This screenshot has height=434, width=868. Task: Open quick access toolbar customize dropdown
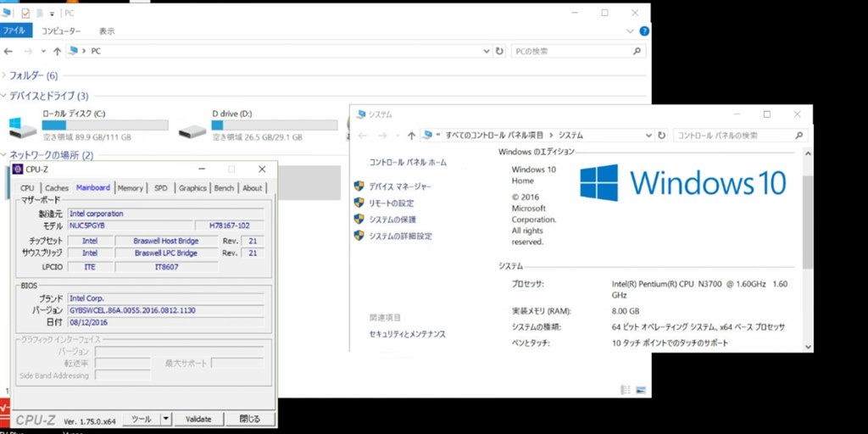coord(52,14)
